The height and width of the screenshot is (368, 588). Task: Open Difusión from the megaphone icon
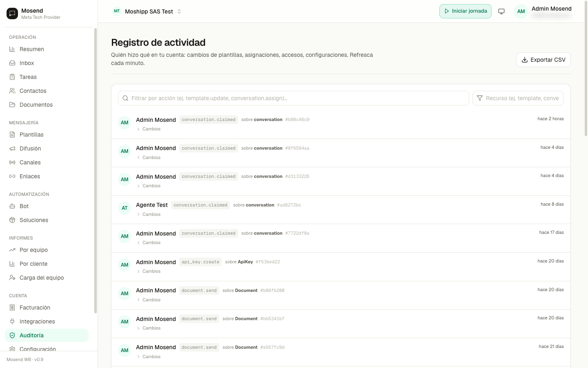(x=12, y=148)
